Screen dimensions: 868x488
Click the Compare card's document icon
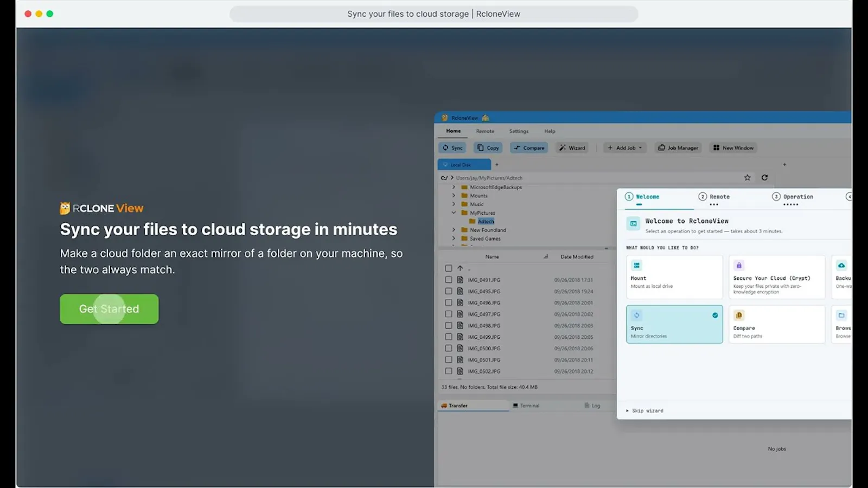739,315
